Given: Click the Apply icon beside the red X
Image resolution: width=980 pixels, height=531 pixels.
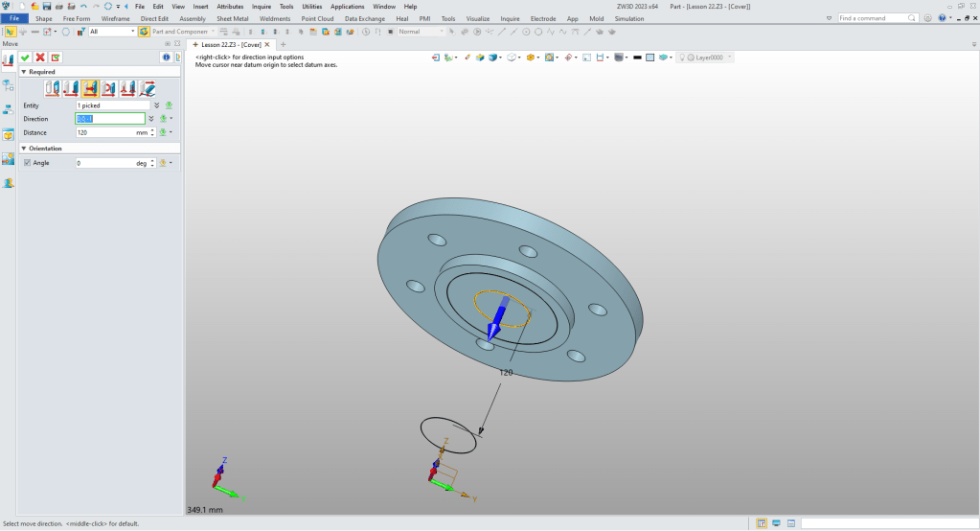Looking at the screenshot, I should (x=56, y=58).
